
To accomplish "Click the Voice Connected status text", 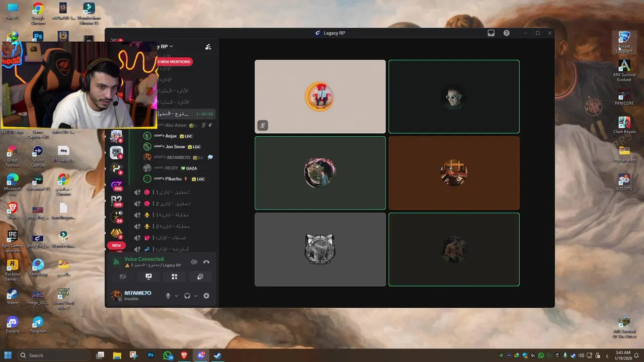I will [144, 259].
